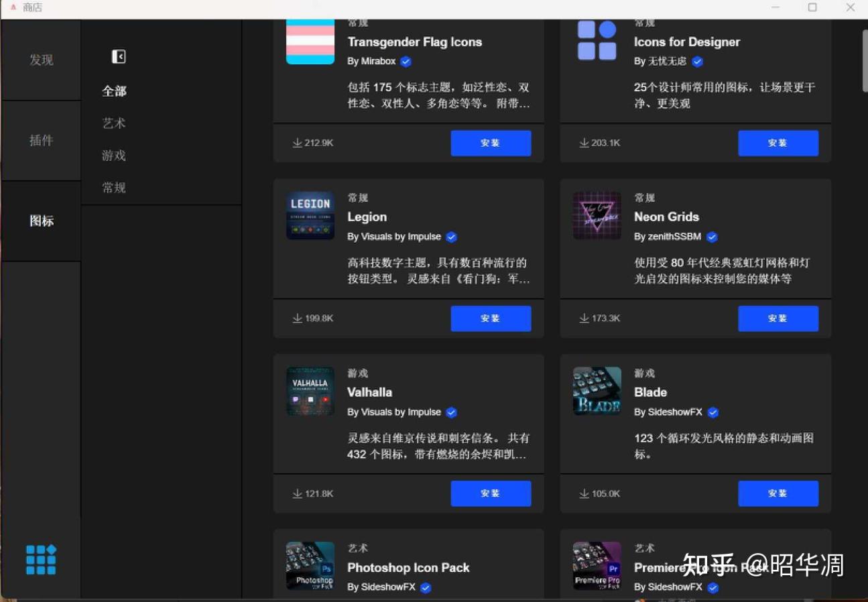Image resolution: width=868 pixels, height=602 pixels.
Task: Click the download icon beside 121.8K
Action: [297, 494]
